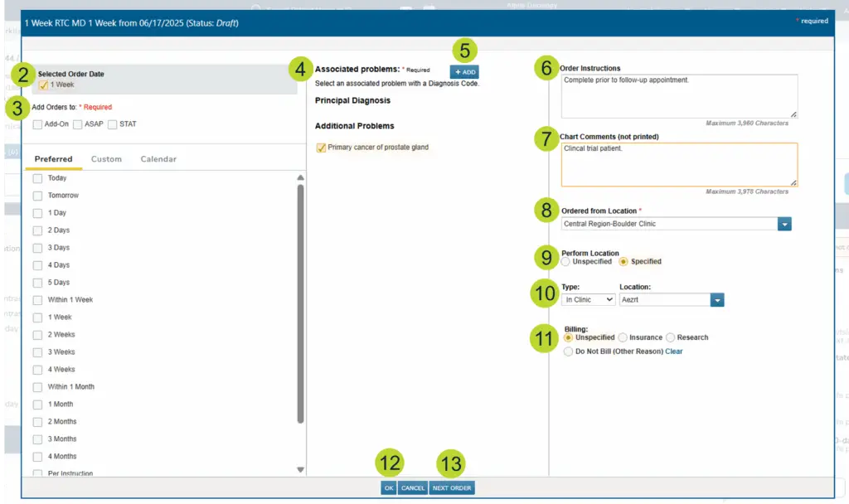849x504 pixels.
Task: Select Insurance billing option
Action: pyautogui.click(x=623, y=337)
